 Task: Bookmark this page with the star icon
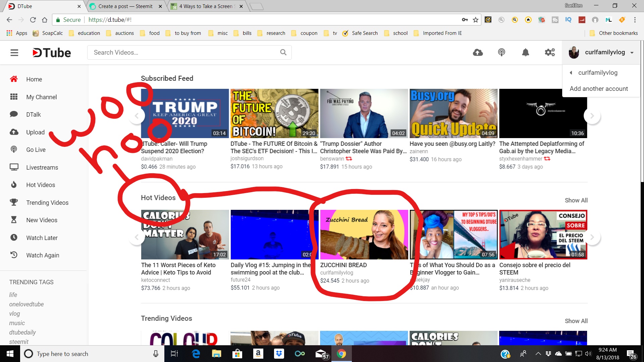(x=476, y=20)
